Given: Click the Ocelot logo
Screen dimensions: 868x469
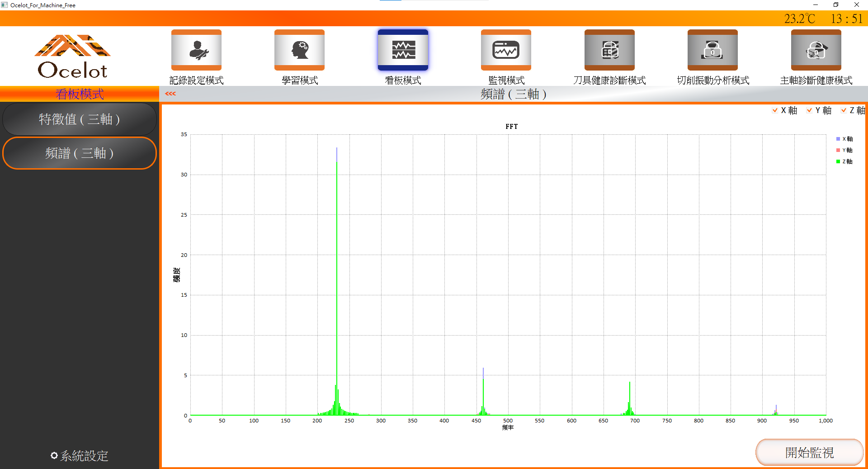Looking at the screenshot, I should pos(72,57).
